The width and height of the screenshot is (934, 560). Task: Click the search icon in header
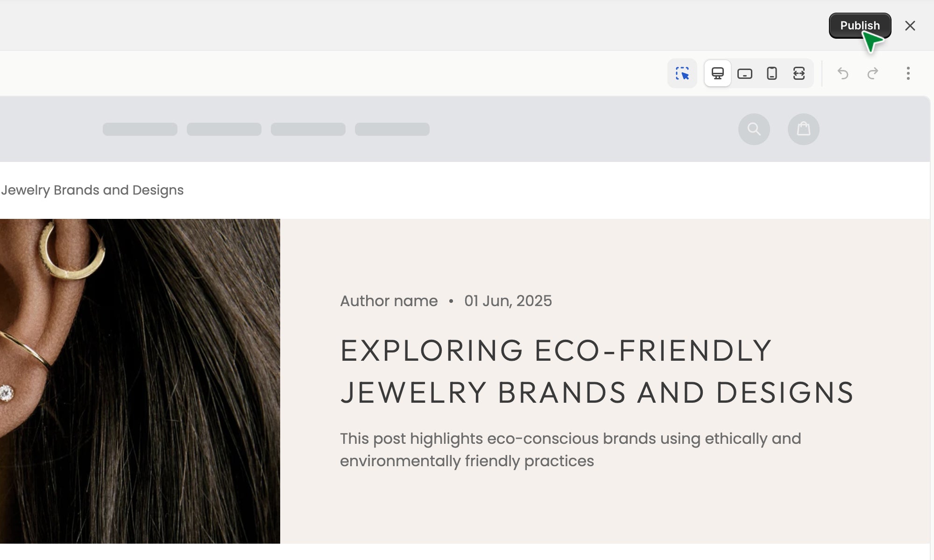pos(754,129)
